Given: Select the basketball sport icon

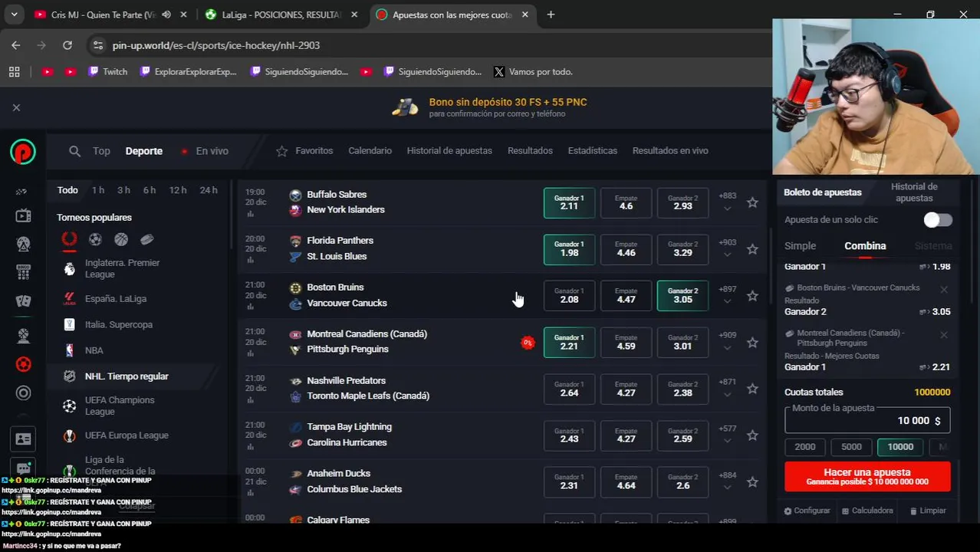Looking at the screenshot, I should click(121, 240).
